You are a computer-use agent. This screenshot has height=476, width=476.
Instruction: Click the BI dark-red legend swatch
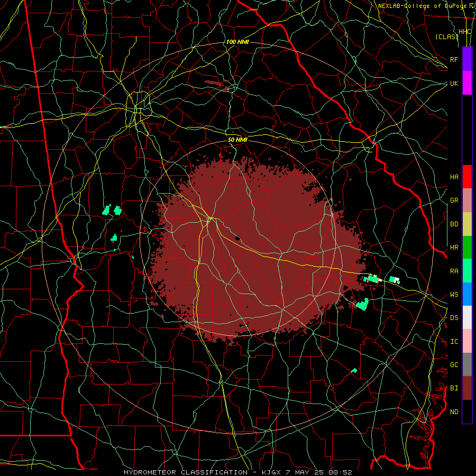467,388
